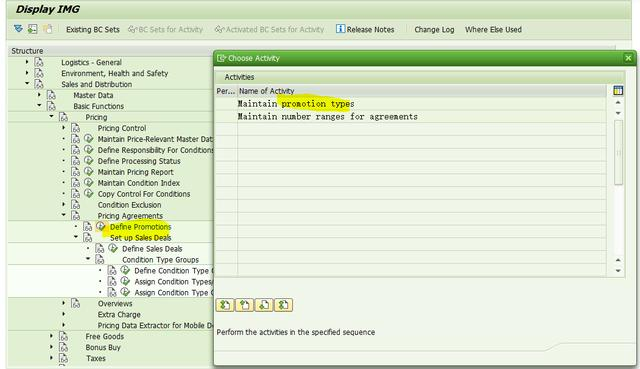Image resolution: width=640 pixels, height=369 pixels.
Task: Expand the Free Goods node
Action: point(51,336)
